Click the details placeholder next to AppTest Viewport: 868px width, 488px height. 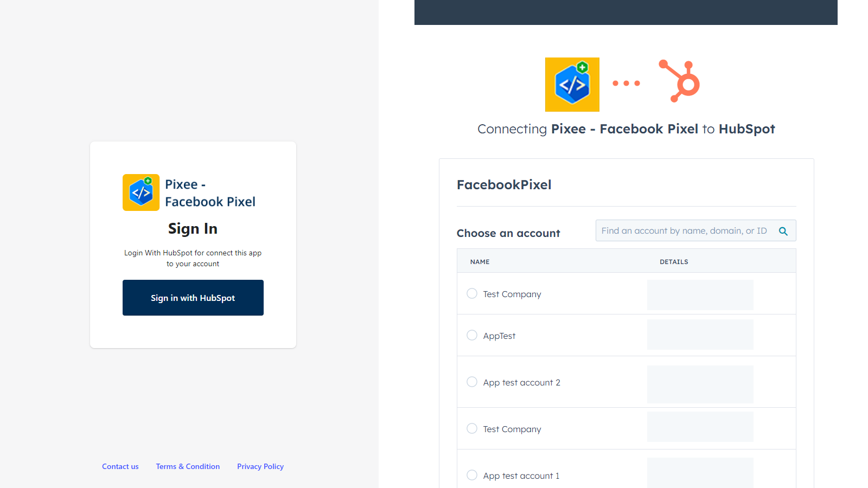pos(700,335)
